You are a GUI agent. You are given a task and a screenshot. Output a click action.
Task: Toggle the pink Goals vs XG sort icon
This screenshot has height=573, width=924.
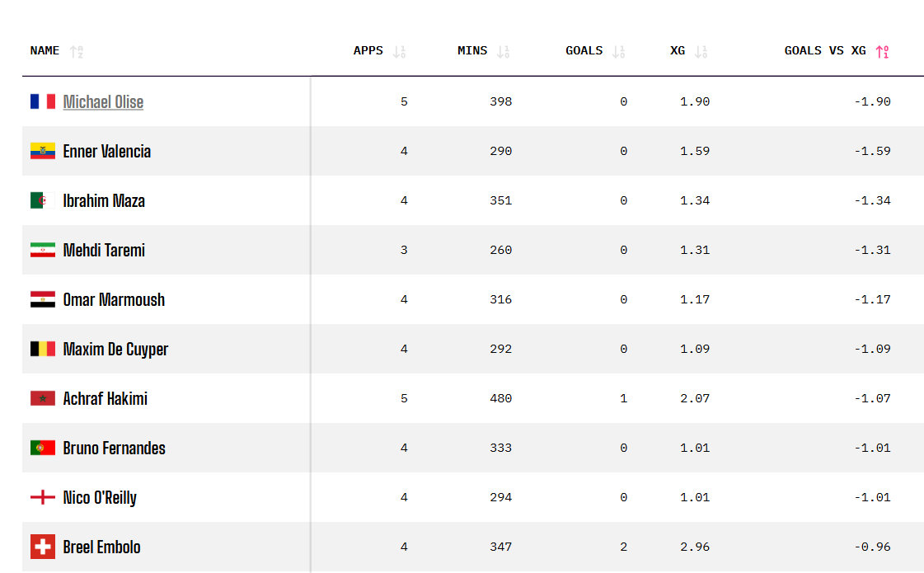[x=882, y=52]
